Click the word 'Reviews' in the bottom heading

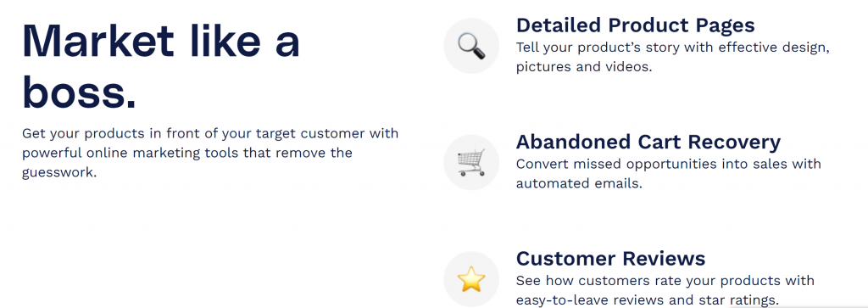click(x=664, y=259)
